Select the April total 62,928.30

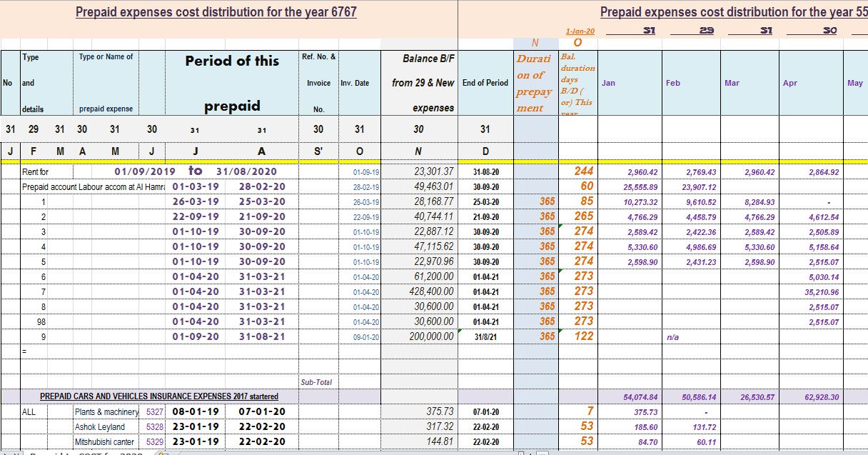[x=822, y=396]
